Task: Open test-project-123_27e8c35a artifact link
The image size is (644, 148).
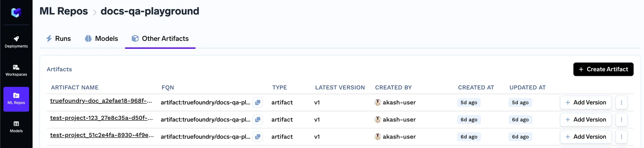Action: coord(101,118)
